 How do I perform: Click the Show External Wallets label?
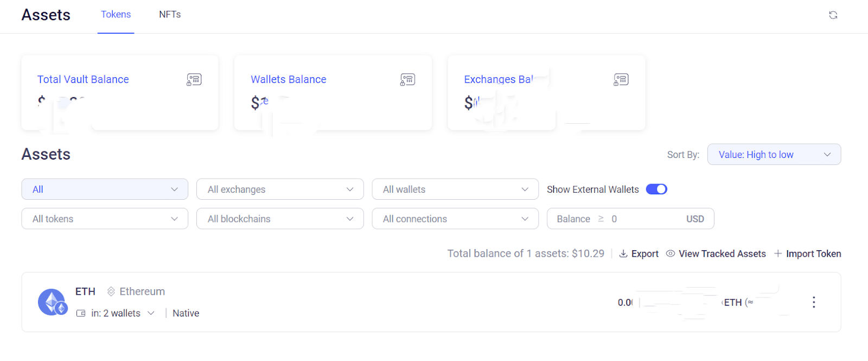pos(593,189)
